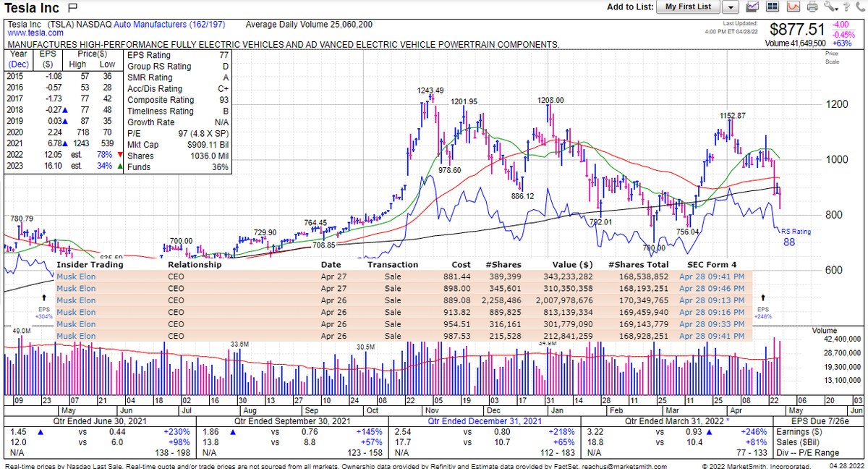Open the multi-chart grid view icon
Image resolution: width=868 pixels, height=469 pixels.
tap(772, 7)
